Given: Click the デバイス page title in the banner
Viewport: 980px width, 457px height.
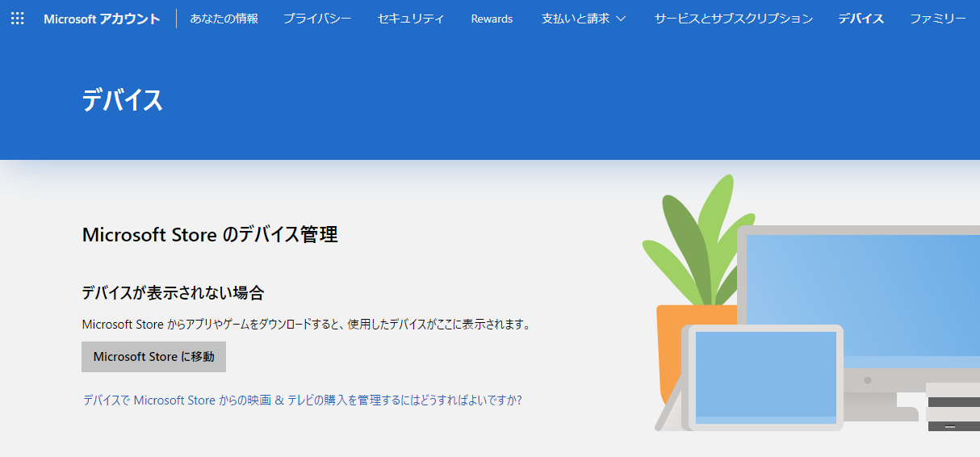Looking at the screenshot, I should [x=123, y=100].
